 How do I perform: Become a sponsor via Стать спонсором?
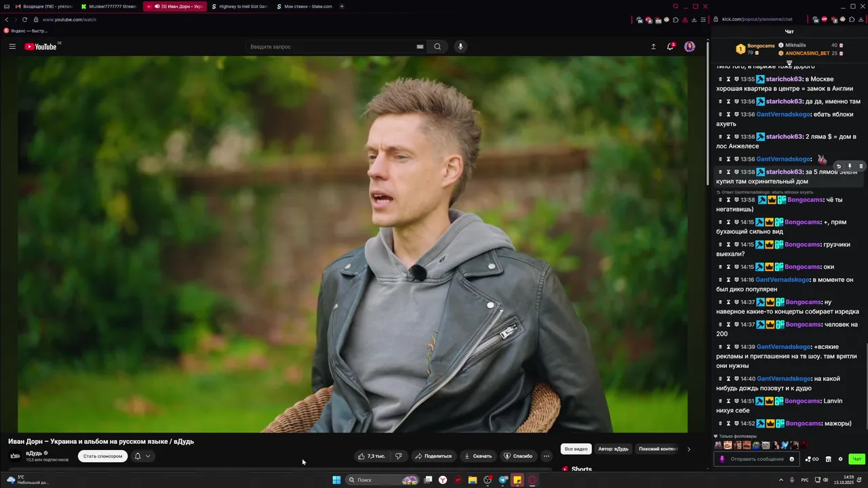point(102,456)
